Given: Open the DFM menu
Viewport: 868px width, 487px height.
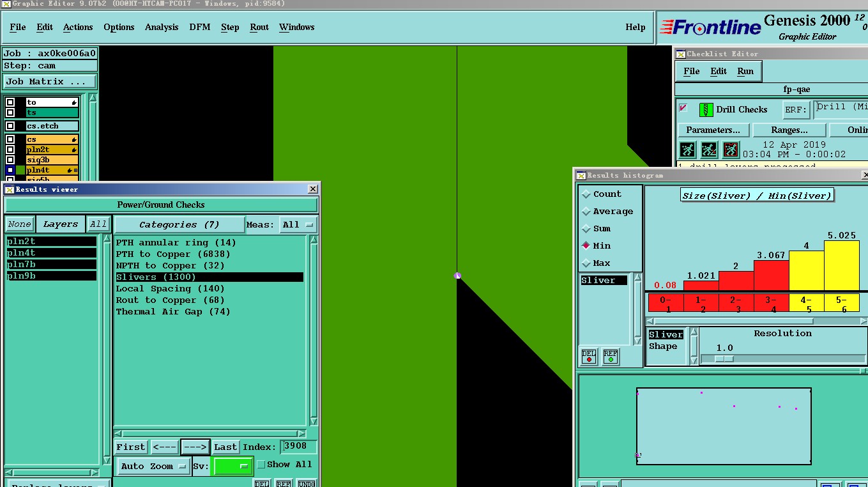Looking at the screenshot, I should 200,27.
